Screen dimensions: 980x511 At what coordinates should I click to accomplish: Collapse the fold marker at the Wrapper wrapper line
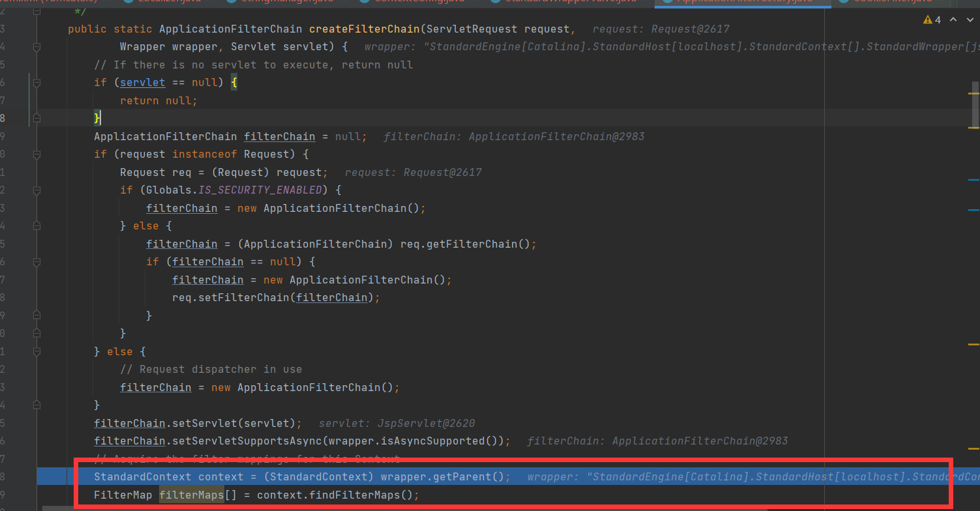click(x=37, y=47)
